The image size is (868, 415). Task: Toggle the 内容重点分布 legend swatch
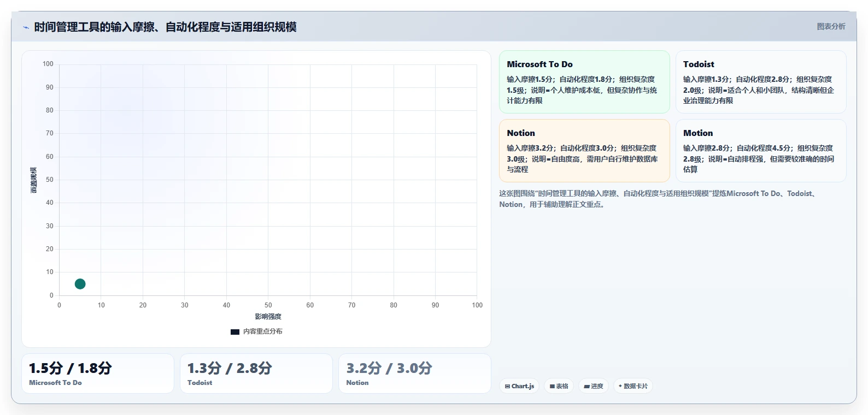[x=235, y=331]
